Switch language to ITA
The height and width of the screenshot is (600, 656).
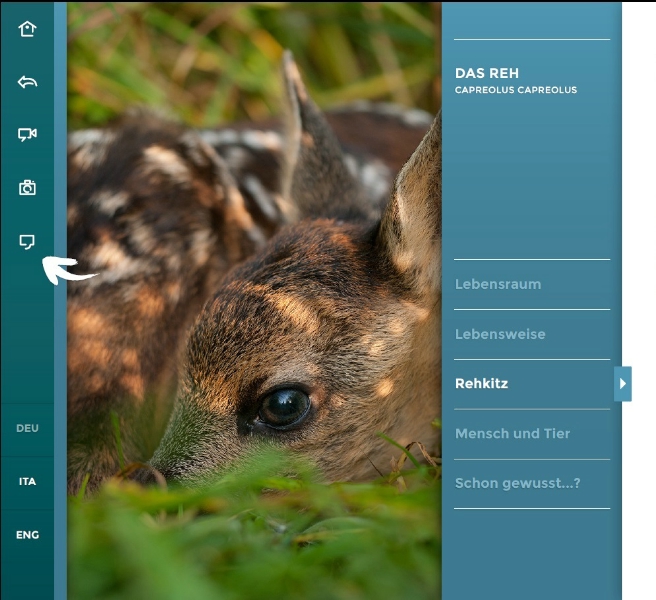pyautogui.click(x=27, y=481)
